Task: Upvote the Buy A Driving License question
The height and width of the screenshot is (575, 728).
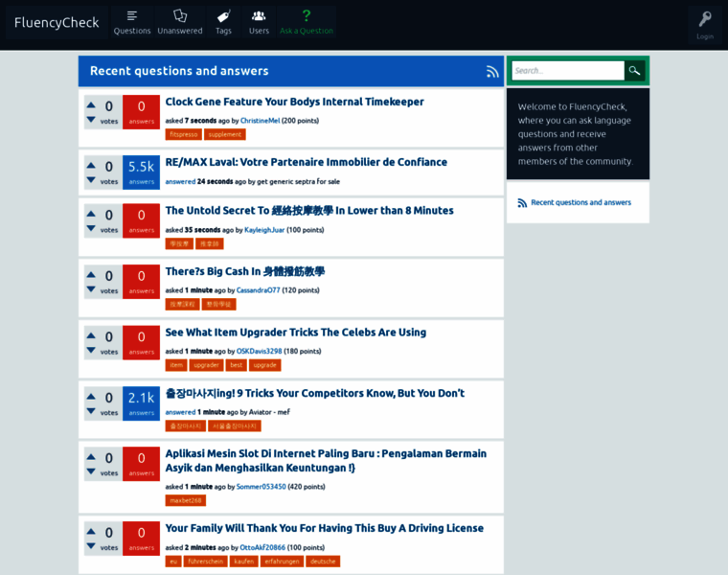Action: tap(91, 532)
